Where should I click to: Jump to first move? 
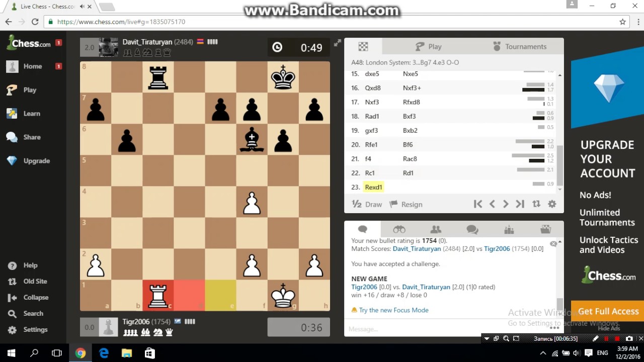478,204
